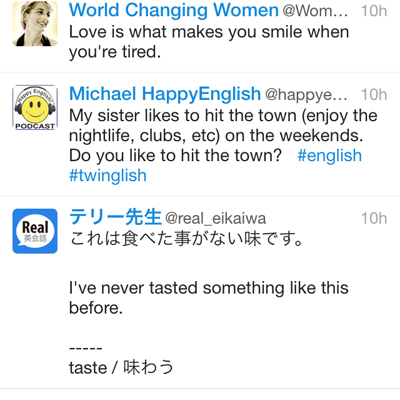
Task: Tap 10h timestamp on Michael HappyEnglish tweet
Action: click(374, 95)
